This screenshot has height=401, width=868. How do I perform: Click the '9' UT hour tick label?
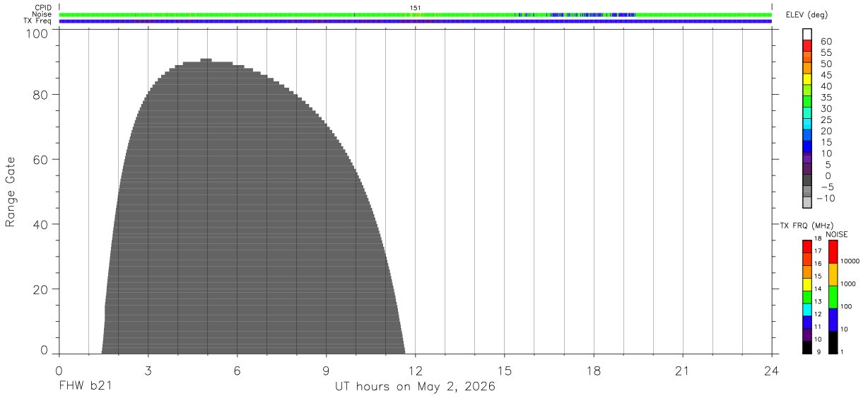326,371
